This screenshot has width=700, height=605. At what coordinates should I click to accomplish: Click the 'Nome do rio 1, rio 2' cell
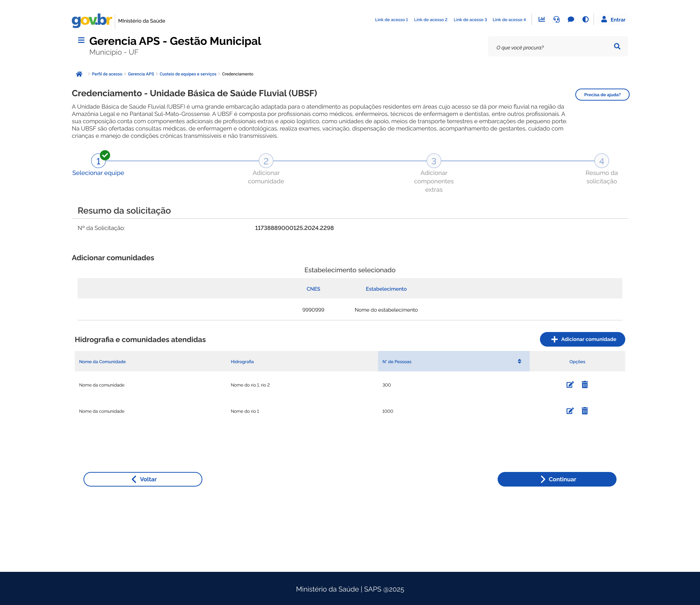[x=250, y=385]
